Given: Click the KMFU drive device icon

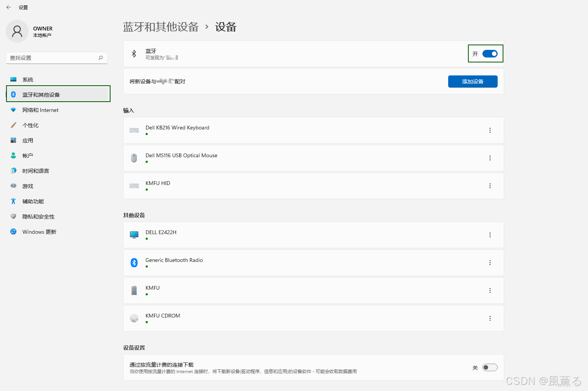Looking at the screenshot, I should [x=134, y=290].
